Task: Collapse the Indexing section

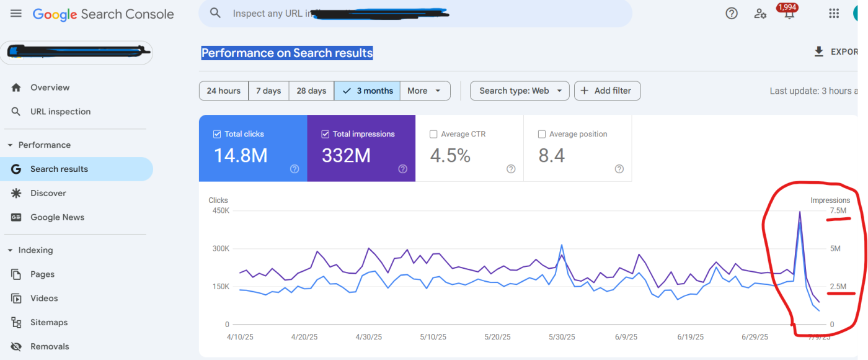Action: 10,250
